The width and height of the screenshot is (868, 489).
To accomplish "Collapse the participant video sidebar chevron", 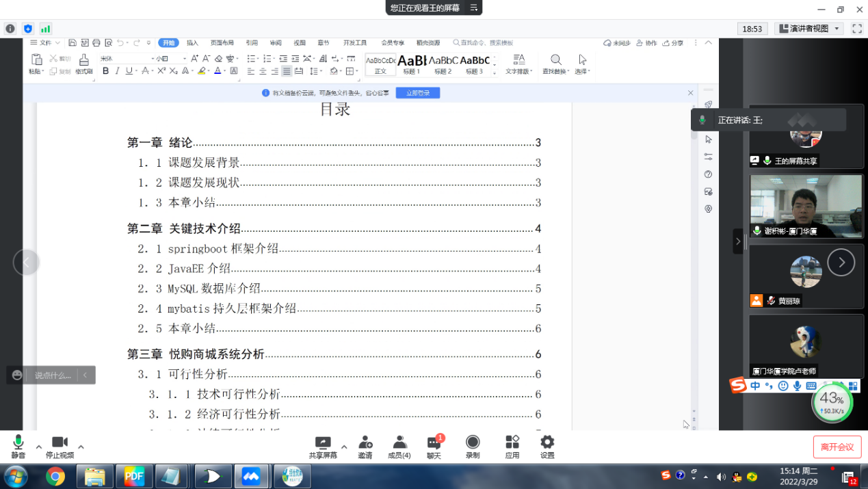I will point(738,241).
